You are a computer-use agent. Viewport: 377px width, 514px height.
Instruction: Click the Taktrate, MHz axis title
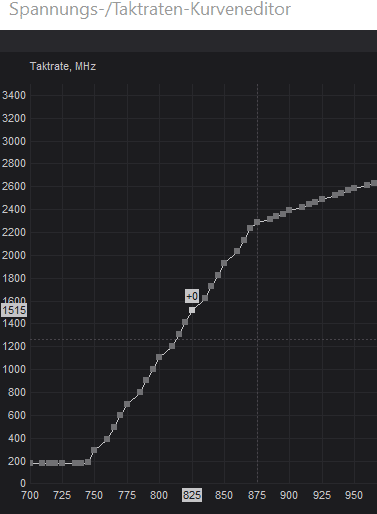[x=63, y=66]
